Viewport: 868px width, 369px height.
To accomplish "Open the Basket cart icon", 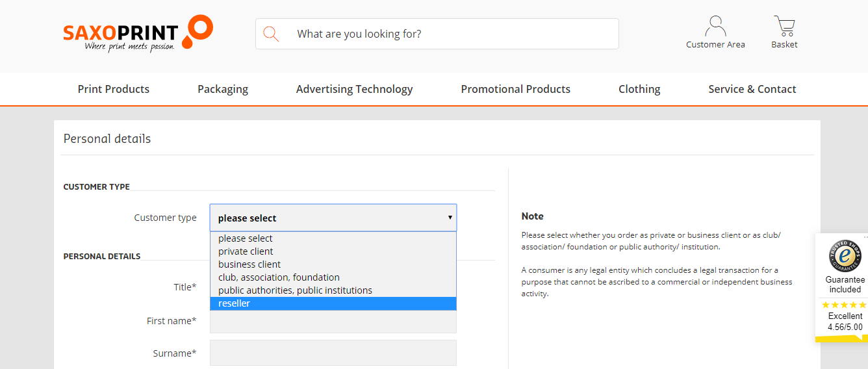I will click(784, 27).
